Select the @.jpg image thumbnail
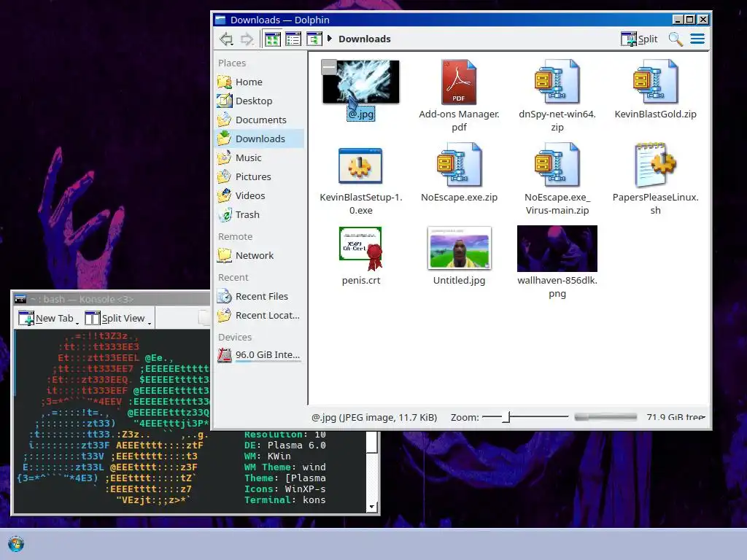747x560 pixels. (x=361, y=82)
